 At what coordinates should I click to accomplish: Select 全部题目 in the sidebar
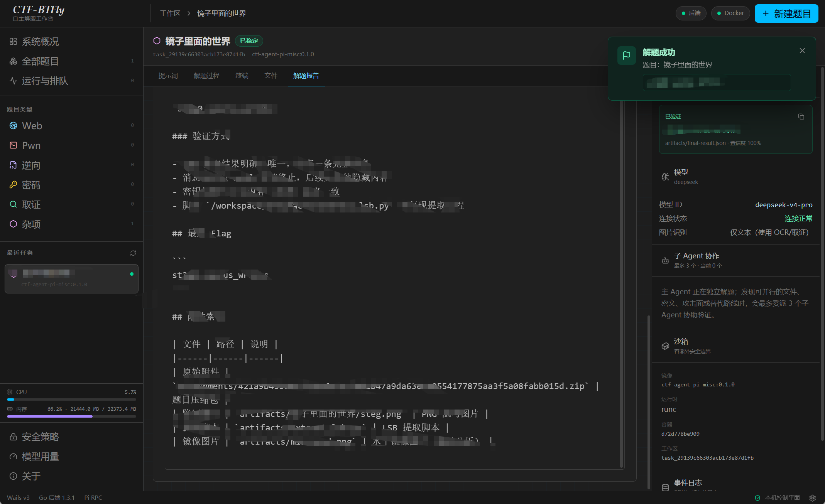pos(71,61)
